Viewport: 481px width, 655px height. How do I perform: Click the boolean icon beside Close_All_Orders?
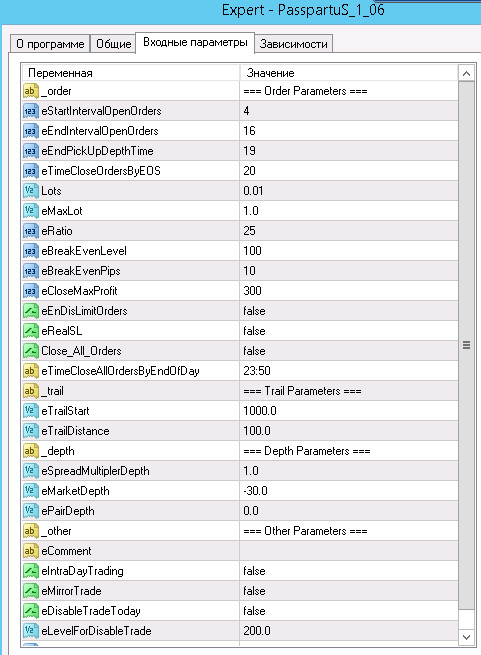[31, 351]
